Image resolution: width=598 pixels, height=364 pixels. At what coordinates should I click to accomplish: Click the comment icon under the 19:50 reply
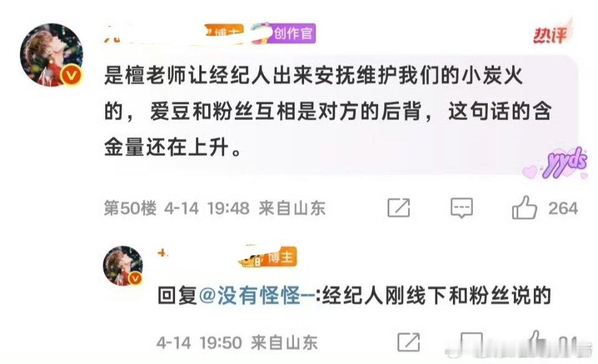tap(472, 342)
